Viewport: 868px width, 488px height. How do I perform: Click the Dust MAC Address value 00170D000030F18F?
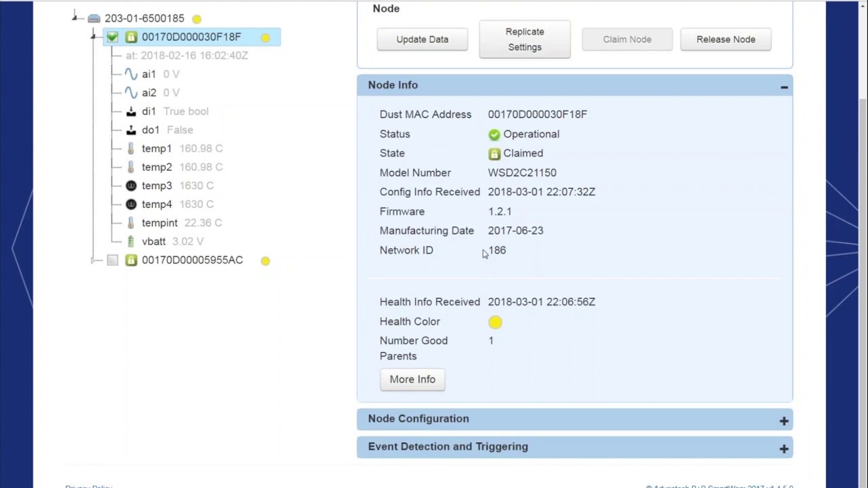(538, 115)
